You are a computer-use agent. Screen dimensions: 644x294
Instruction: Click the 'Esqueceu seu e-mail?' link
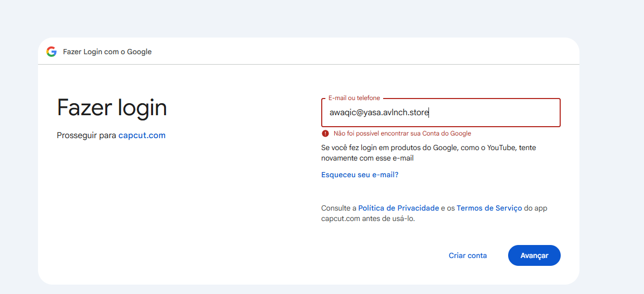[x=360, y=175]
